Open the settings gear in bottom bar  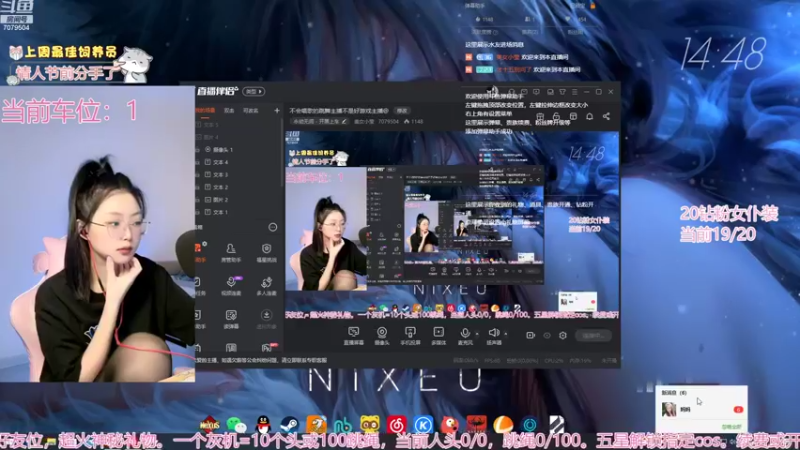point(563,335)
